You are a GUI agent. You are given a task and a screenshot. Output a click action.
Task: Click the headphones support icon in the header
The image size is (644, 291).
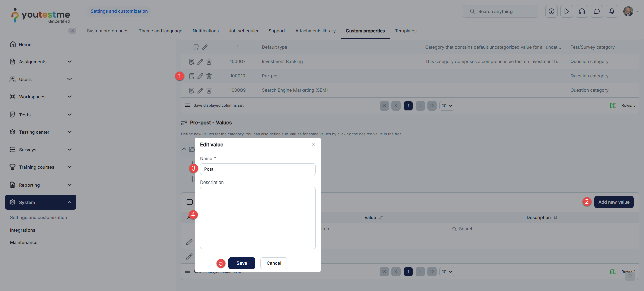click(582, 11)
